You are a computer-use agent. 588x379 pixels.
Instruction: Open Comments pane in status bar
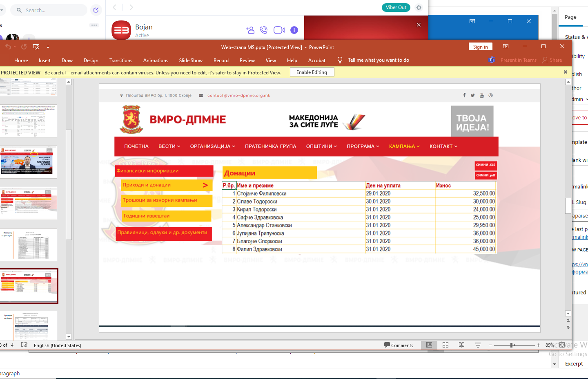pyautogui.click(x=399, y=345)
